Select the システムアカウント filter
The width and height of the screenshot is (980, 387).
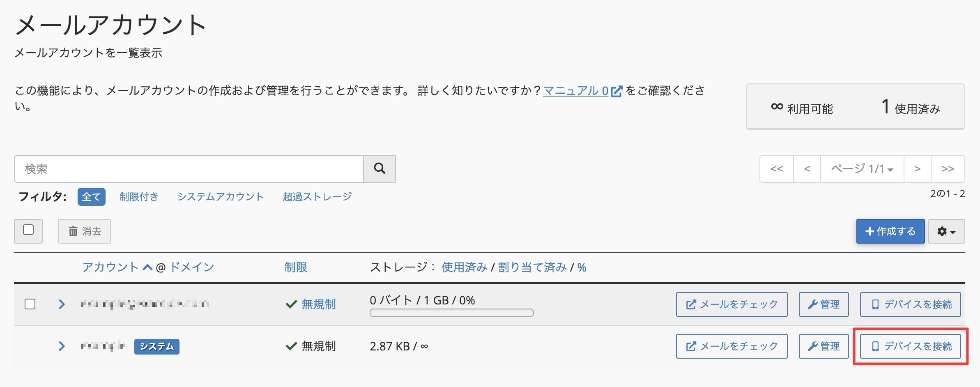coord(220,197)
